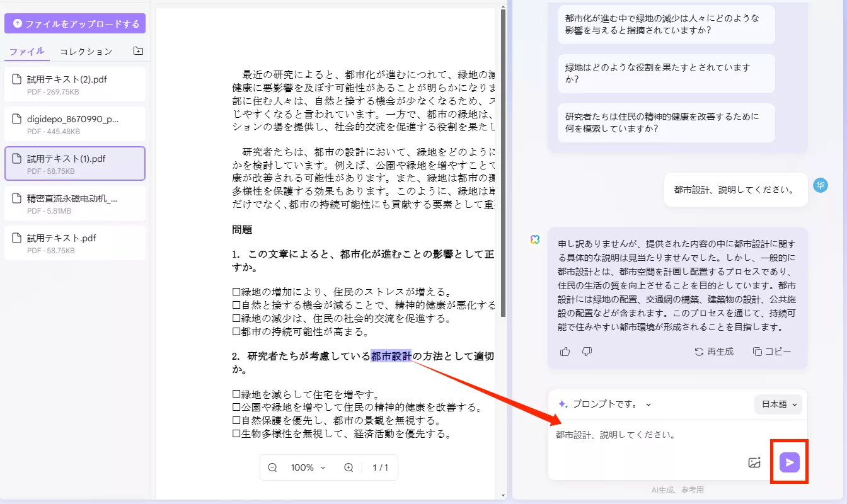Click file icon of 試用テキスト.pdf
Image resolution: width=847 pixels, height=504 pixels.
pyautogui.click(x=17, y=238)
